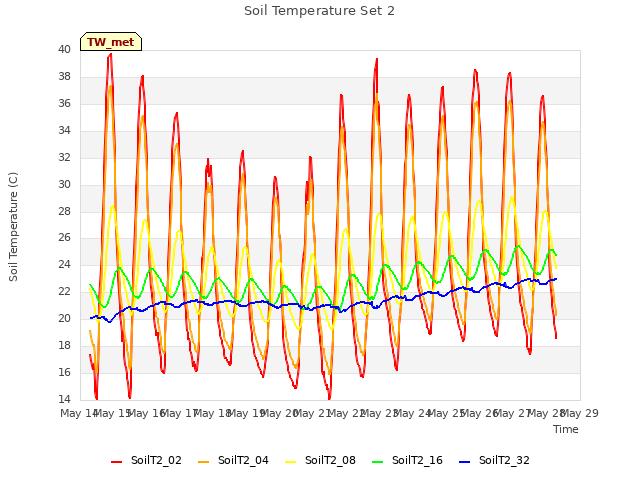Click the 40 y-axis tick label
Image resolution: width=640 pixels, height=480 pixels.
[x=64, y=50]
